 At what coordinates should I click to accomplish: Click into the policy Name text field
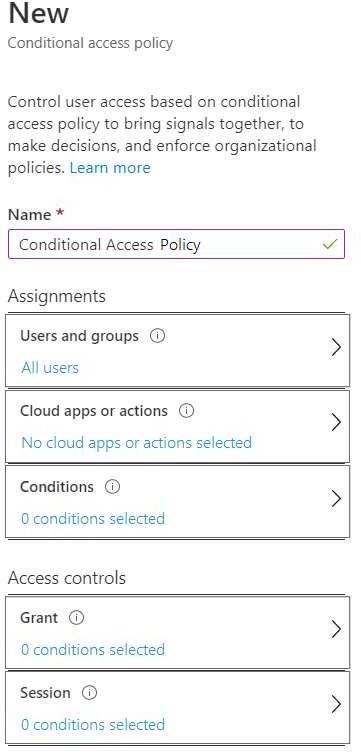click(x=176, y=245)
